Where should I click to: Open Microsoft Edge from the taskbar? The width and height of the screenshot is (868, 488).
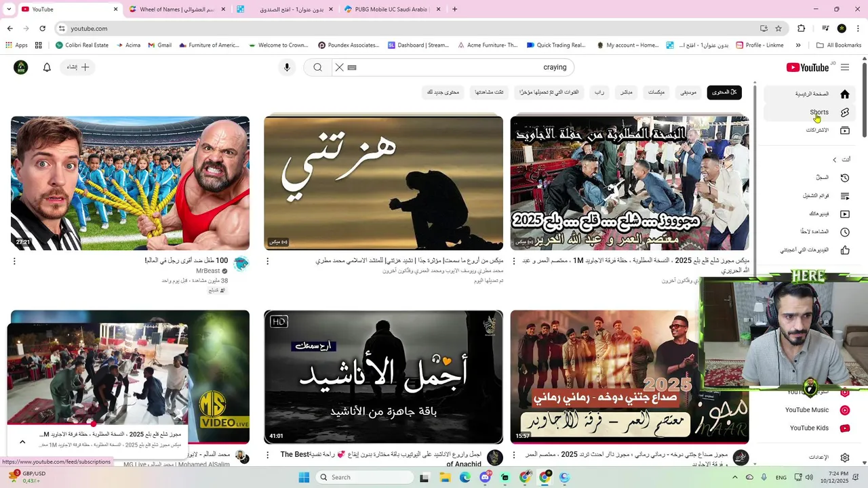[465, 477]
